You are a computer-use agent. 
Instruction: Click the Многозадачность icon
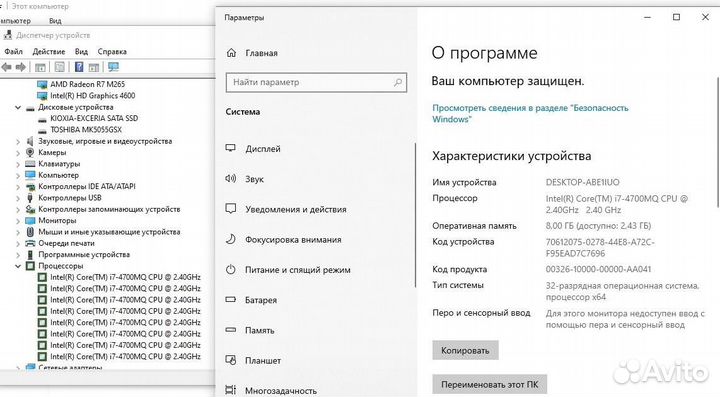point(231,390)
